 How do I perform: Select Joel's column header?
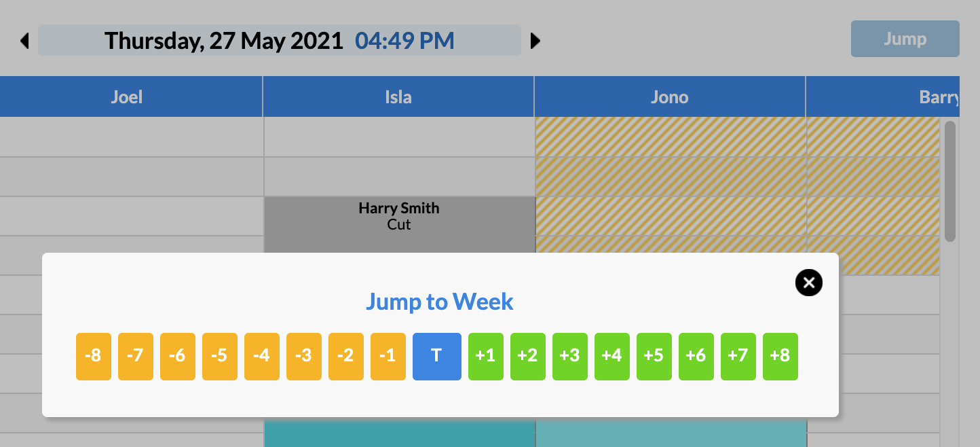[126, 96]
